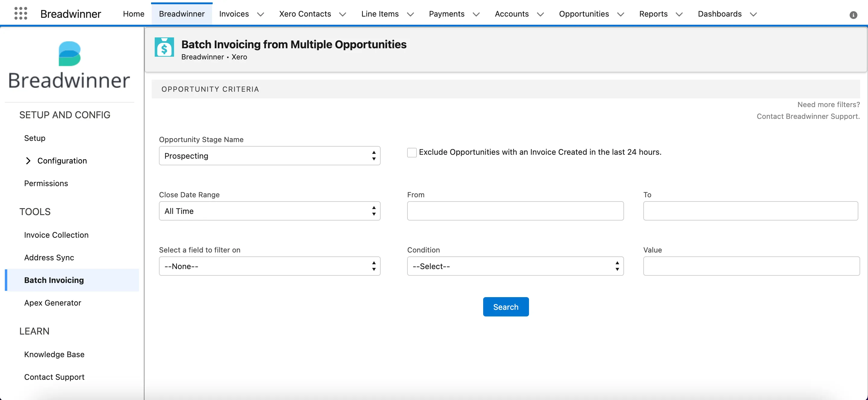868x400 pixels.
Task: Expand the Configuration sidebar section
Action: point(28,161)
